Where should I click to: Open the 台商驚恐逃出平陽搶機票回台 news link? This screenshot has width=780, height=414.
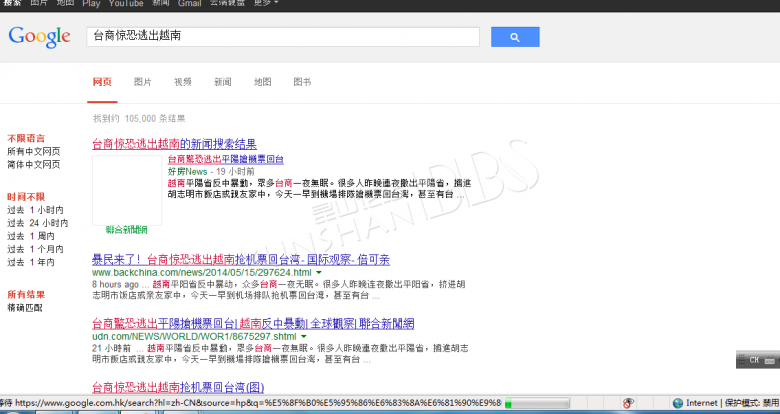[226, 159]
